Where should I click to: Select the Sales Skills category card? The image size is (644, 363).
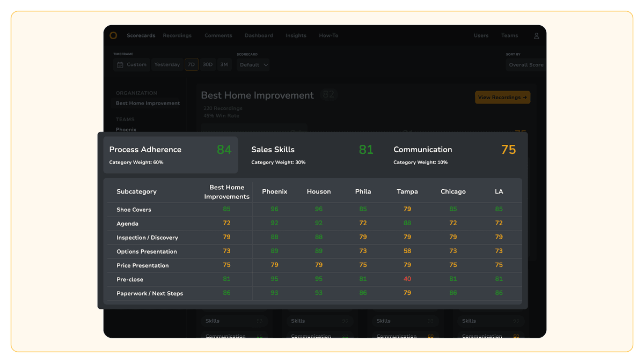(x=312, y=154)
